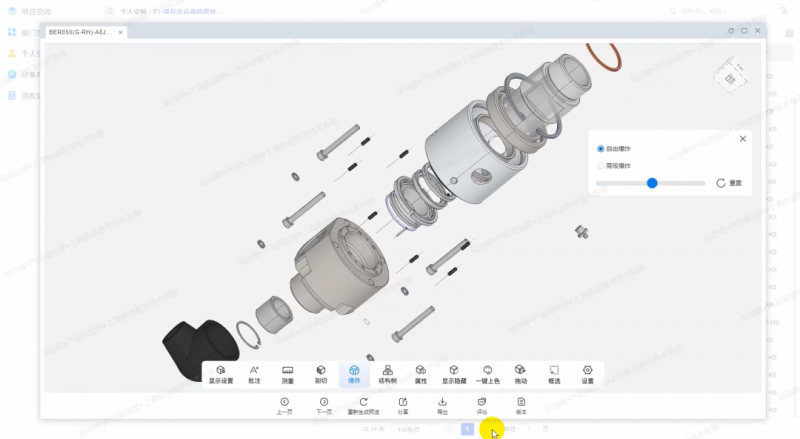
Task: Toggle the 显示隐藏 show/hide tool
Action: pyautogui.click(x=454, y=373)
